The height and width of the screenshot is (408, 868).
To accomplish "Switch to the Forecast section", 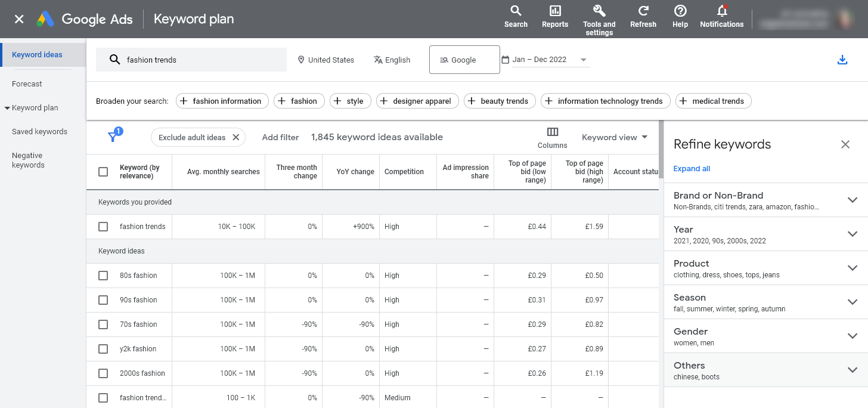I will [27, 84].
